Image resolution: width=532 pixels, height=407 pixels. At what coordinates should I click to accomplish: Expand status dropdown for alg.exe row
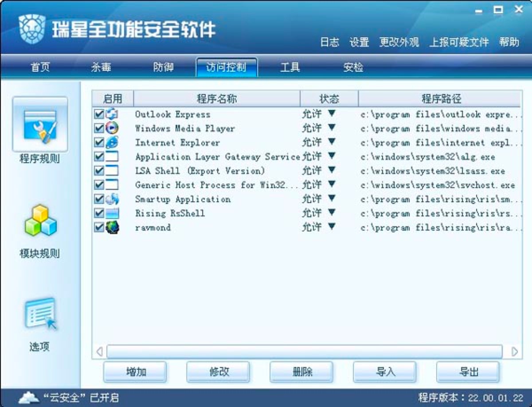point(332,157)
